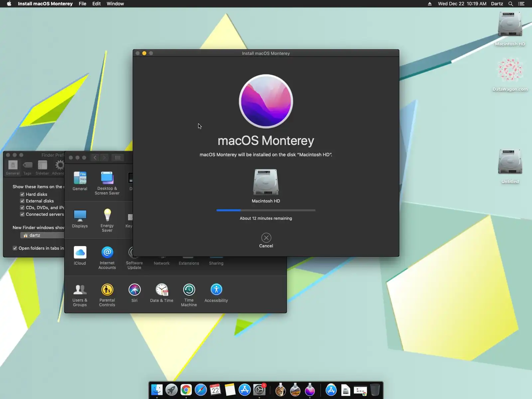
Task: Switch to General tab in Finder Preferences
Action: 13,167
